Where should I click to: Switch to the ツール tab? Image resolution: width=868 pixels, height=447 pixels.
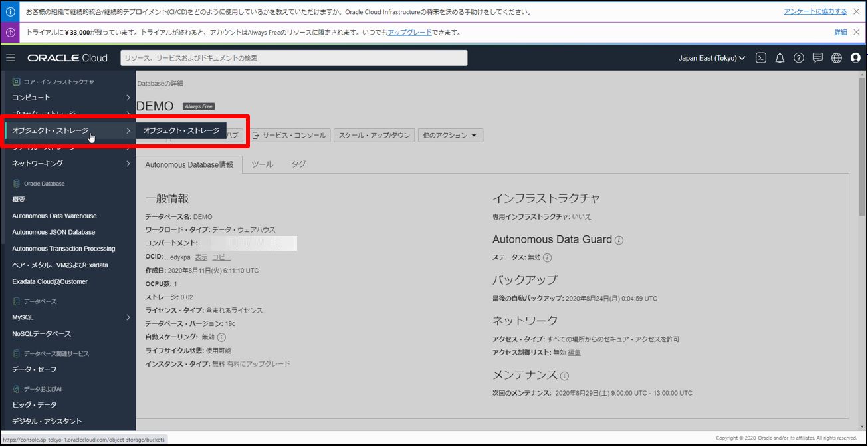pos(262,164)
